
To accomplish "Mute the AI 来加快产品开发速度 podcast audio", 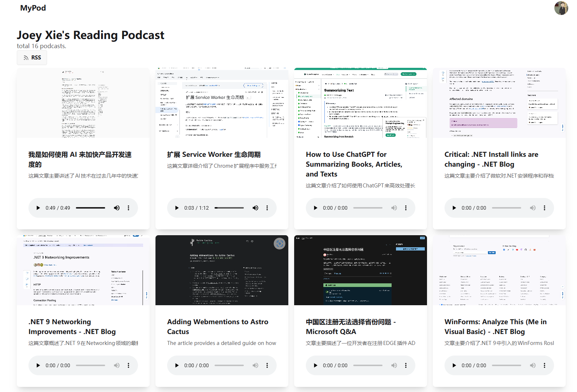I will [117, 208].
